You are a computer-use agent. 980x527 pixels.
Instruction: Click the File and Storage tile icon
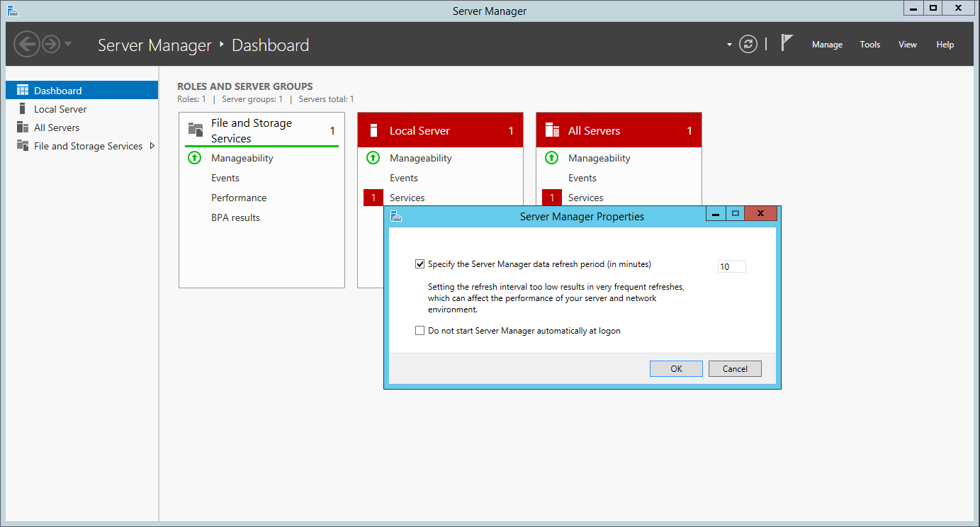(x=196, y=129)
